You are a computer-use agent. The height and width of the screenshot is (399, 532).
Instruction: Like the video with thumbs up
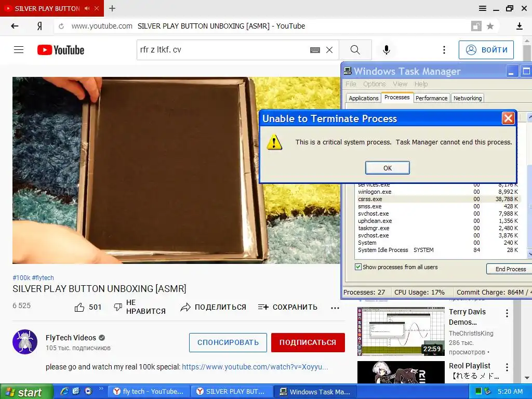pyautogui.click(x=88, y=308)
